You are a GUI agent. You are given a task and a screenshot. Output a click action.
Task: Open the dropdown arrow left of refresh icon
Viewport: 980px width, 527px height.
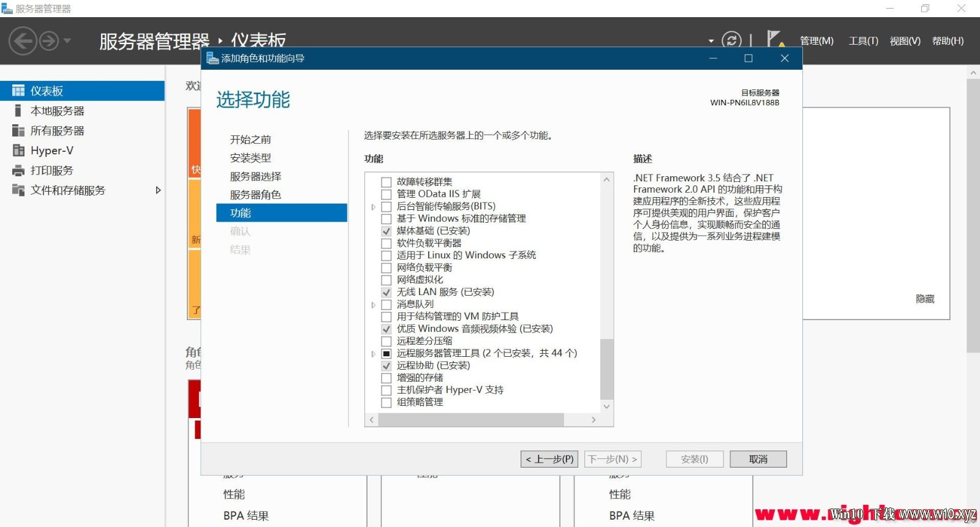click(x=711, y=41)
